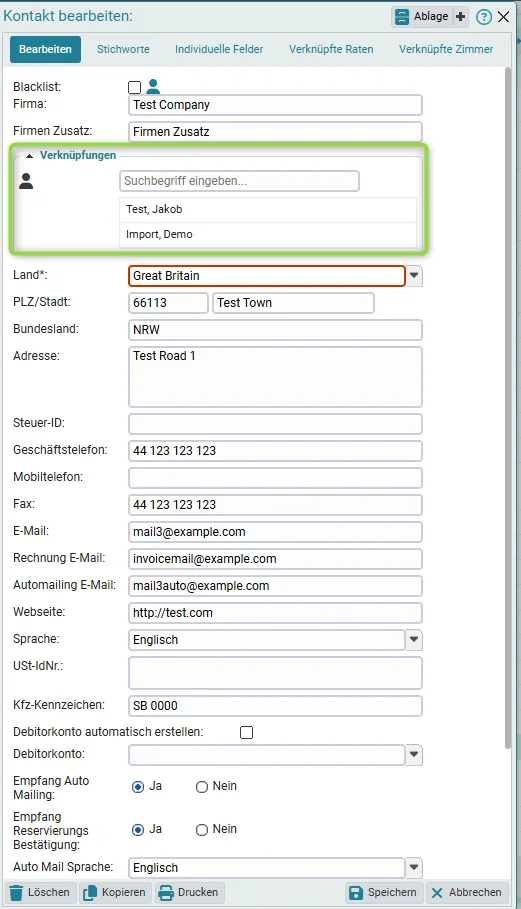
Task: Click Löschen trash button
Action: point(41,892)
